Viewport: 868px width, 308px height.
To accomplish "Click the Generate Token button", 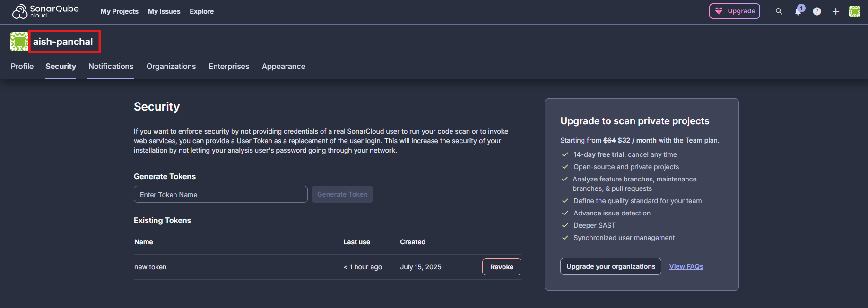I will (x=342, y=194).
